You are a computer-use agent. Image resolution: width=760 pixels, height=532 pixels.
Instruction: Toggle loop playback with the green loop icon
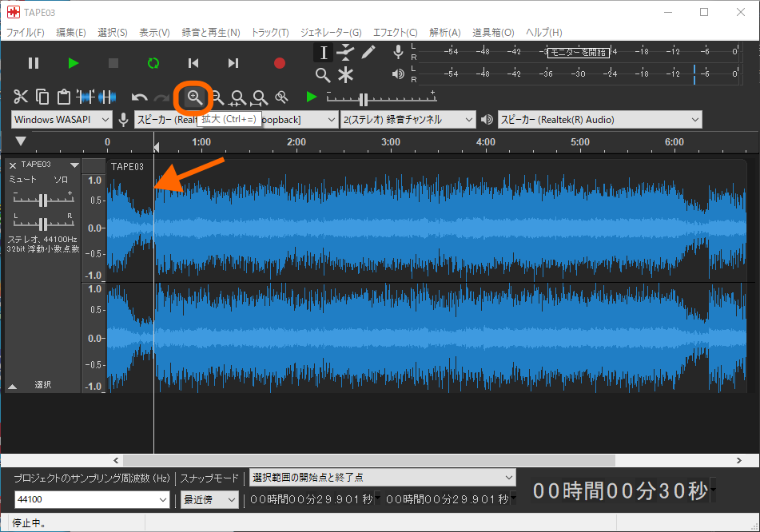coord(153,63)
